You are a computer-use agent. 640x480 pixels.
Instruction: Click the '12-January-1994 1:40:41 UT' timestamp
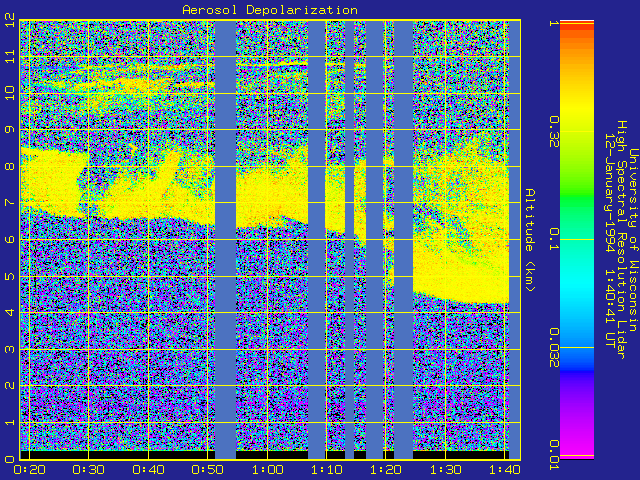610,240
